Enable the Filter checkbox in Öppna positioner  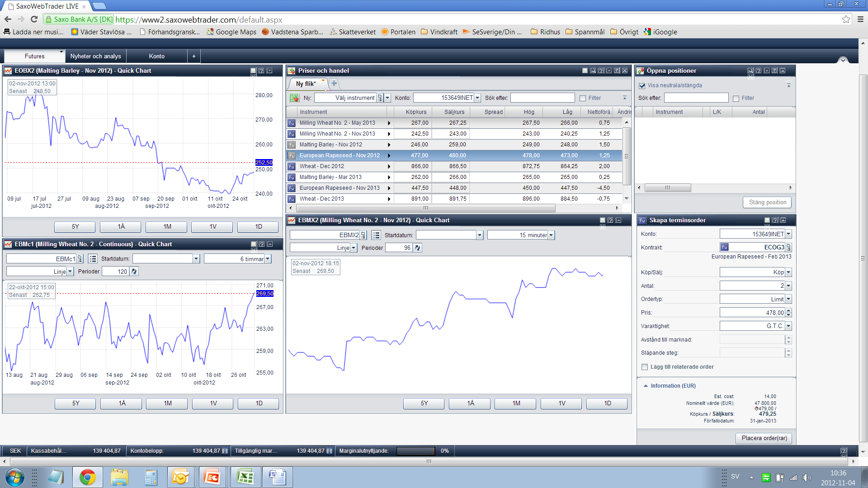[736, 99]
